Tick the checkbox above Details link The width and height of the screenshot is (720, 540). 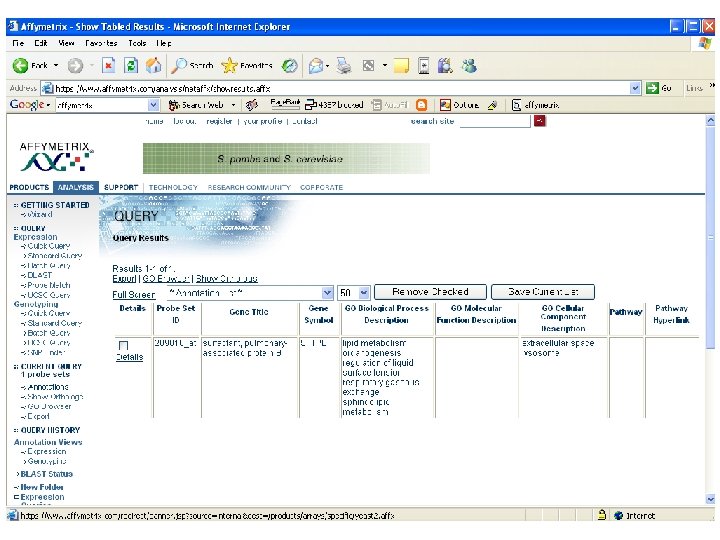[123, 345]
